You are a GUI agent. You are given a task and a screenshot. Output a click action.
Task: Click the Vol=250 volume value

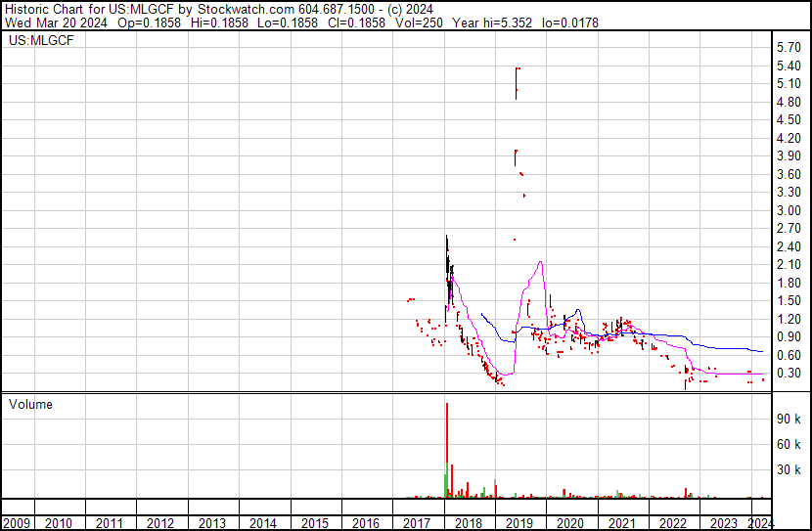coord(419,22)
